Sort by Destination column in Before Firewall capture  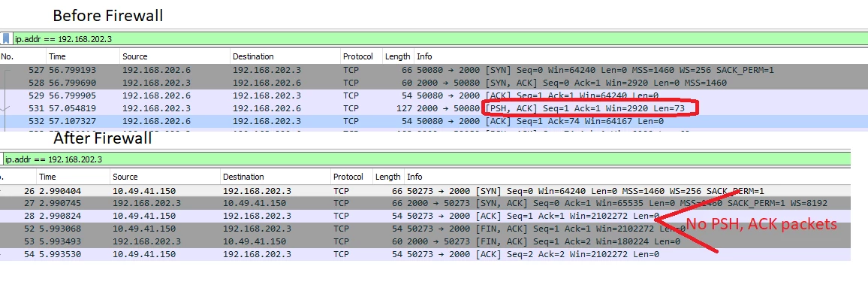pos(285,56)
